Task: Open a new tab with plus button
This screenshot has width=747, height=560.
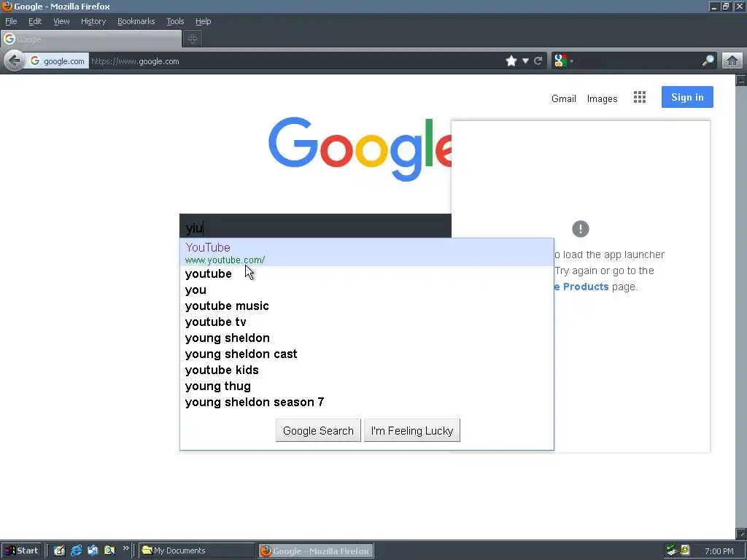Action: pos(193,39)
